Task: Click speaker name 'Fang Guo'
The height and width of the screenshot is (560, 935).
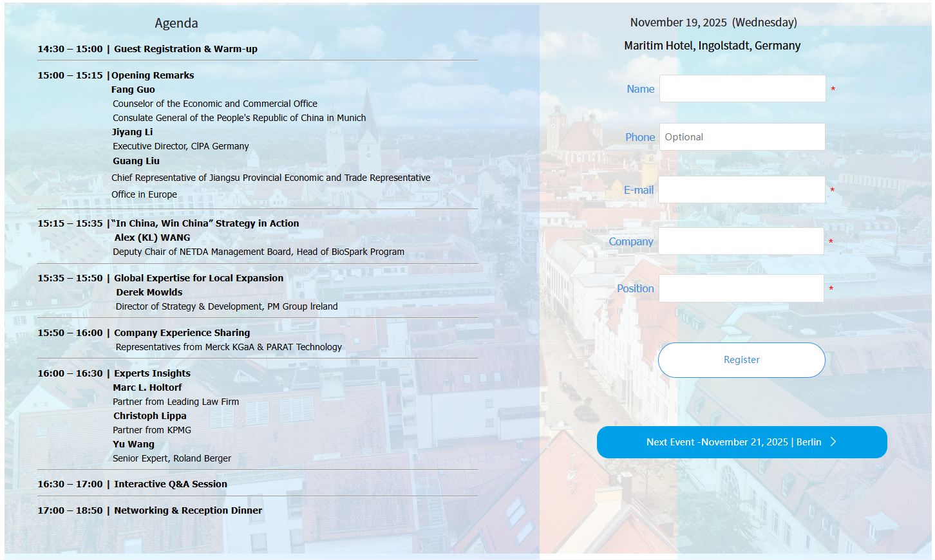Action: click(x=133, y=89)
